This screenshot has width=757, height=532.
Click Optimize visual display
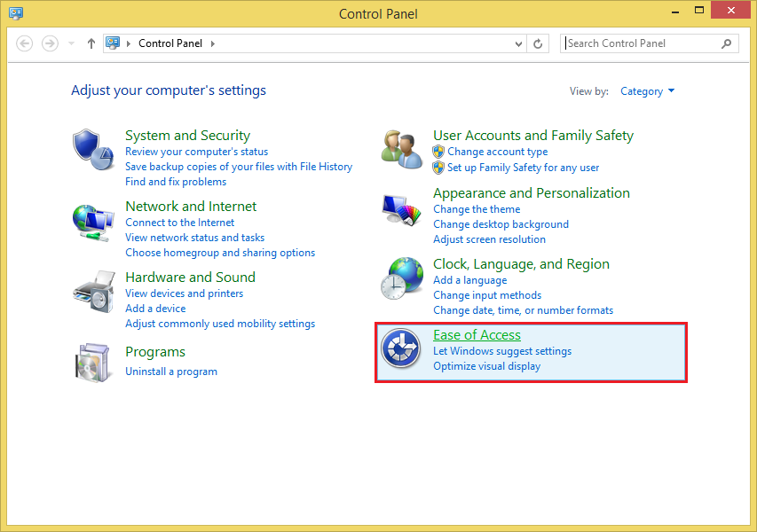tap(486, 365)
